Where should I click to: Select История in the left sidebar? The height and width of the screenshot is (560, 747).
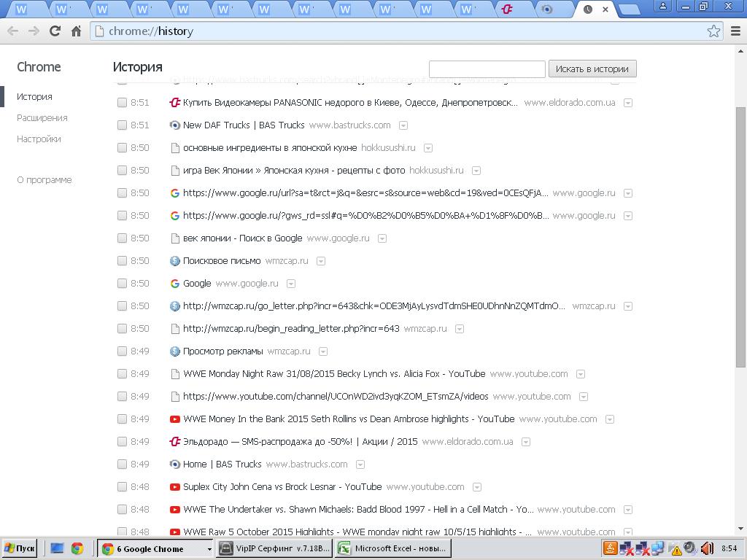click(x=34, y=97)
